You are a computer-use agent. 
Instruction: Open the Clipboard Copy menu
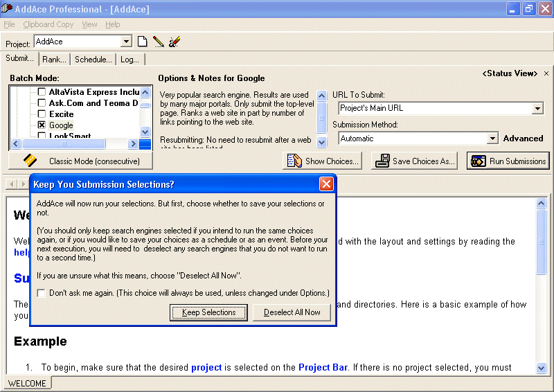point(48,24)
